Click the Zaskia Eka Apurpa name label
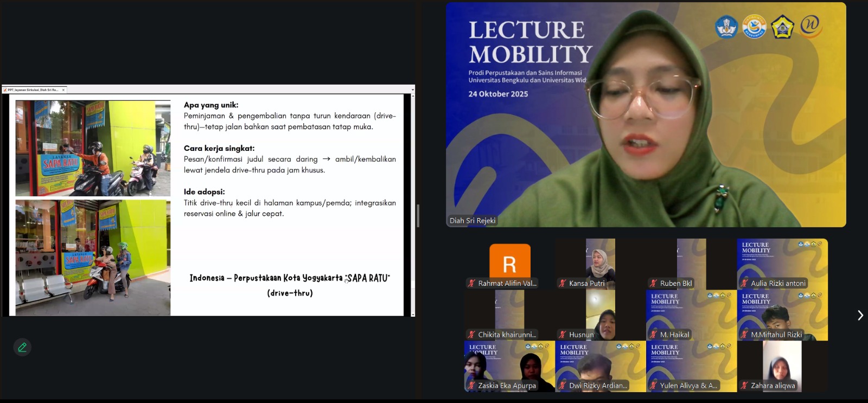868x403 pixels. coord(507,386)
